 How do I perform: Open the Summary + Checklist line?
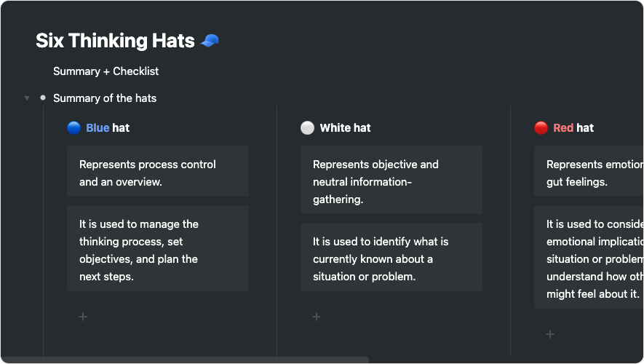[x=106, y=71]
